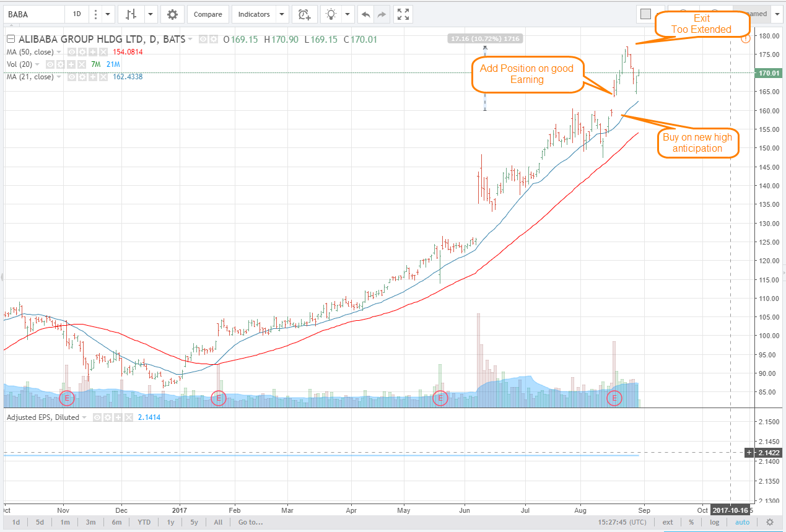
Task: Select the 6m time range
Action: pyautogui.click(x=116, y=522)
